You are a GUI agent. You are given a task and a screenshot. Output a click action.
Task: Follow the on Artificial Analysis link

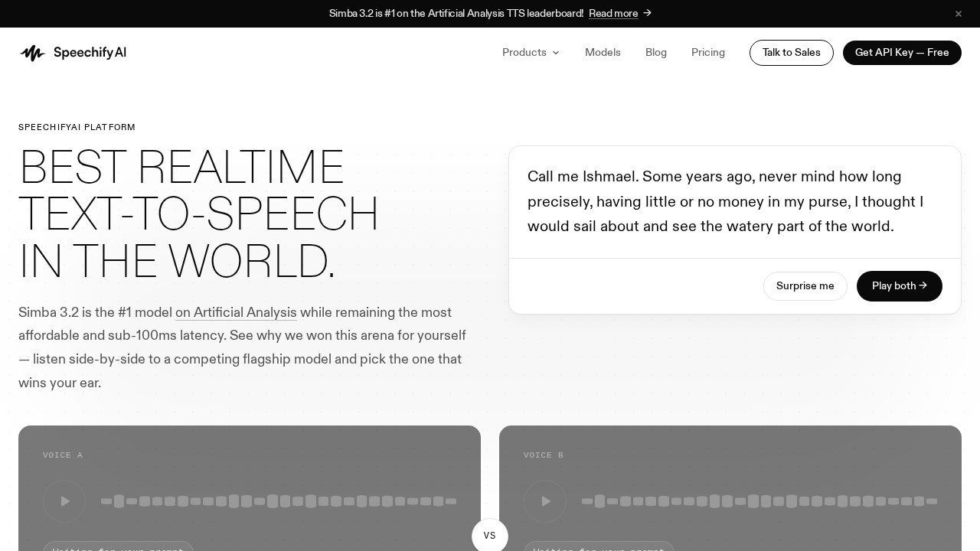(236, 312)
